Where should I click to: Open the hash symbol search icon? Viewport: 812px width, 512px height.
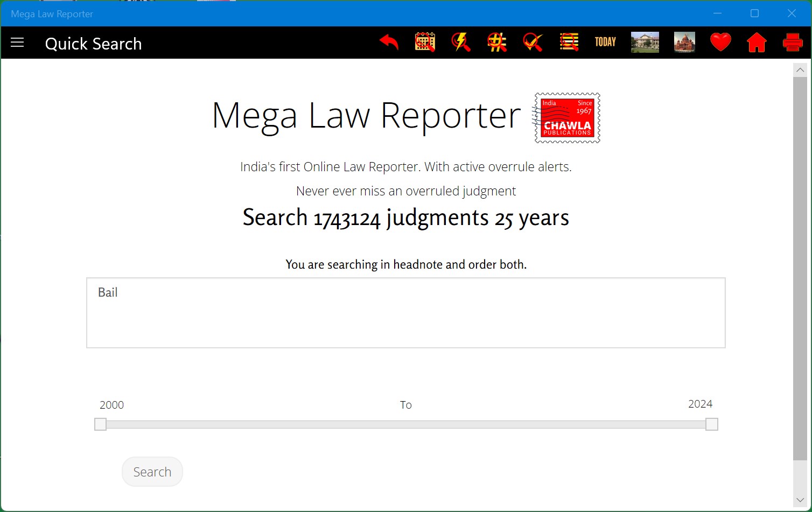click(x=496, y=42)
